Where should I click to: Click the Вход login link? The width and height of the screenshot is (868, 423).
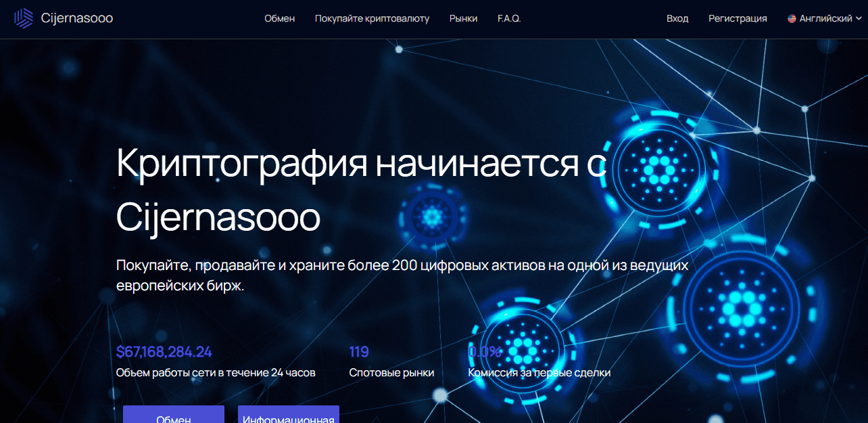pos(678,19)
